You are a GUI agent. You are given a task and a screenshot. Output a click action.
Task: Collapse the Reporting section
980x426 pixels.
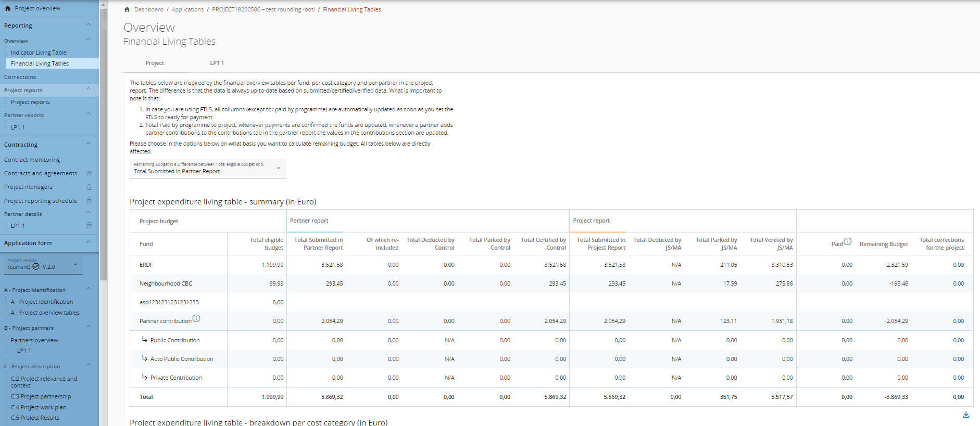[88, 25]
